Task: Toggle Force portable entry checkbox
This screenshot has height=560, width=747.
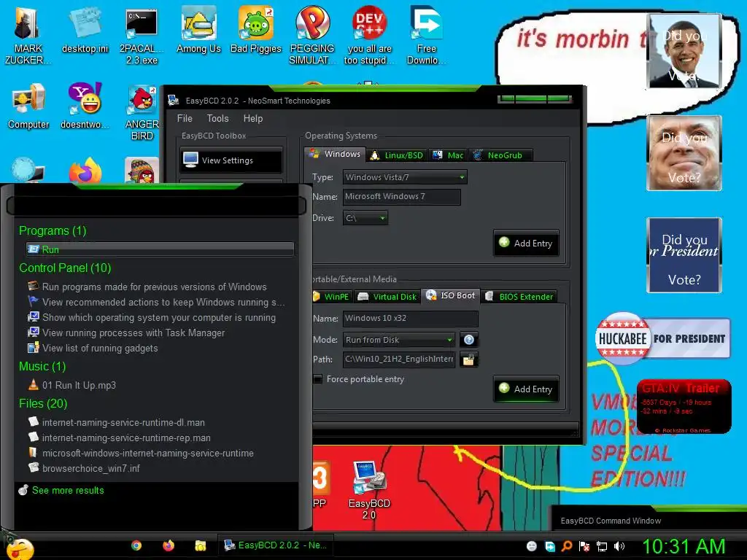Action: 318,379
